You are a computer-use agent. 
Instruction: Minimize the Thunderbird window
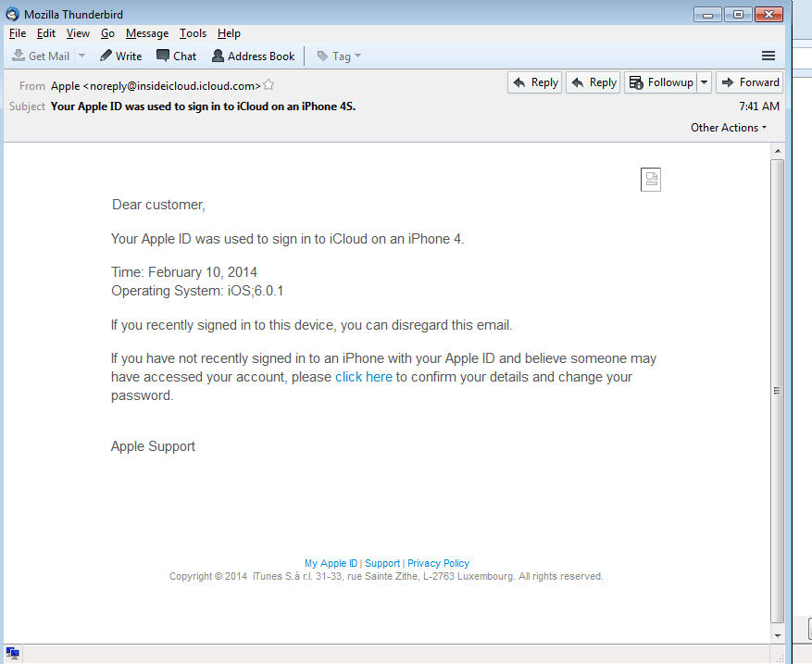coord(707,15)
